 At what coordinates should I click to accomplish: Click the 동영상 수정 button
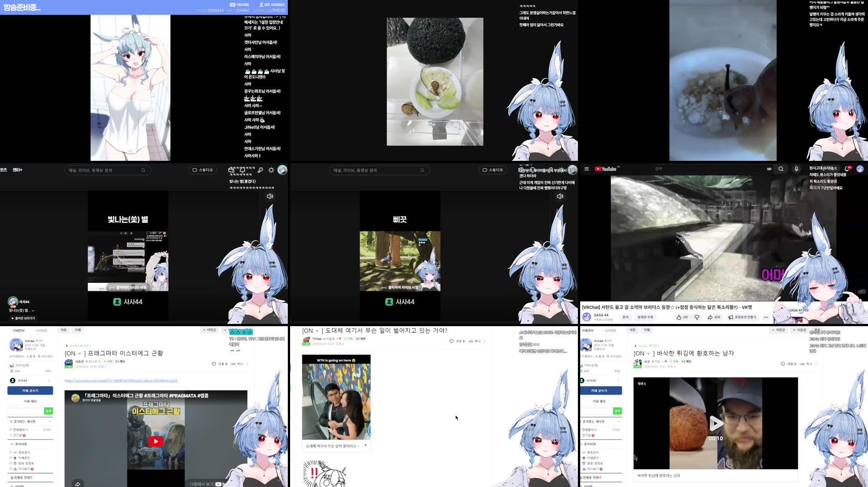tap(645, 317)
